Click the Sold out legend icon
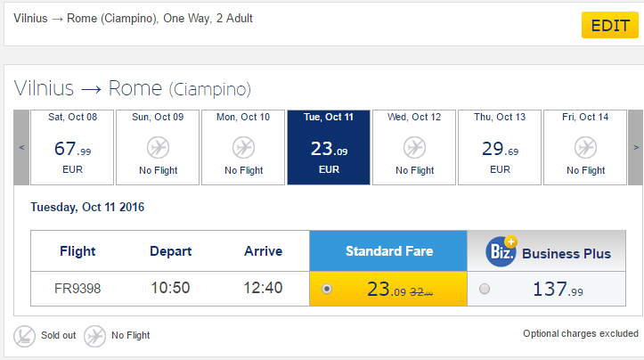This screenshot has width=644, height=360. click(24, 335)
